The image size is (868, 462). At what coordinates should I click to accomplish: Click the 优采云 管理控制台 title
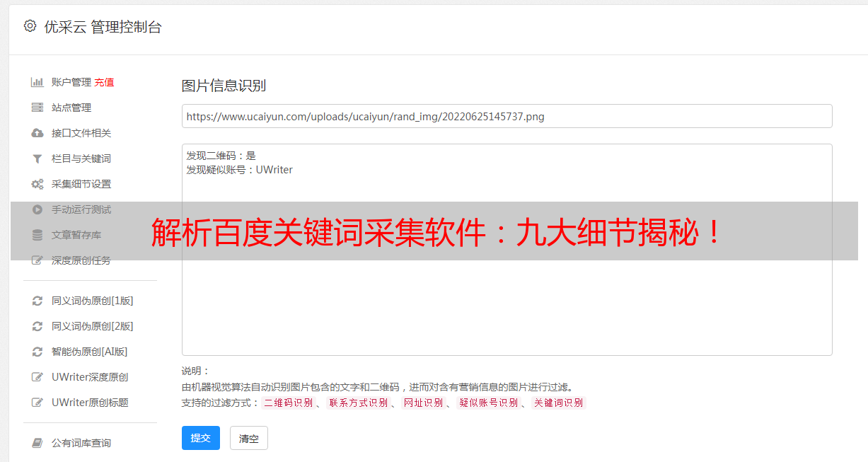point(103,27)
